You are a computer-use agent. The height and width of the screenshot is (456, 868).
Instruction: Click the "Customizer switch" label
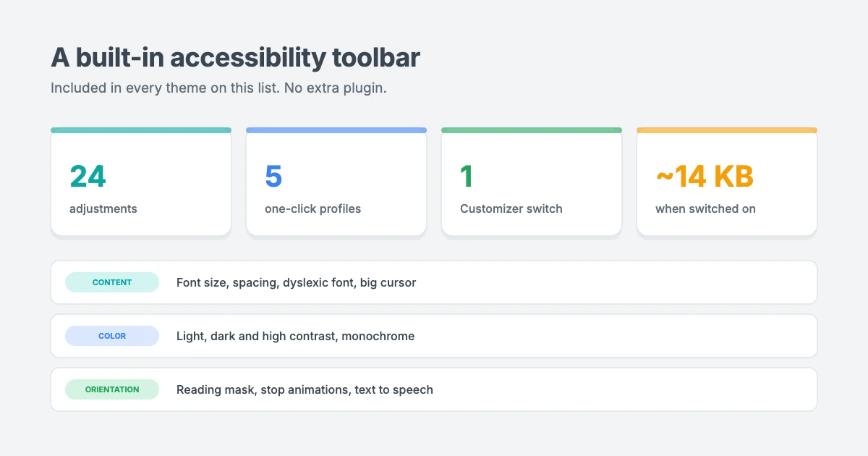coord(511,208)
